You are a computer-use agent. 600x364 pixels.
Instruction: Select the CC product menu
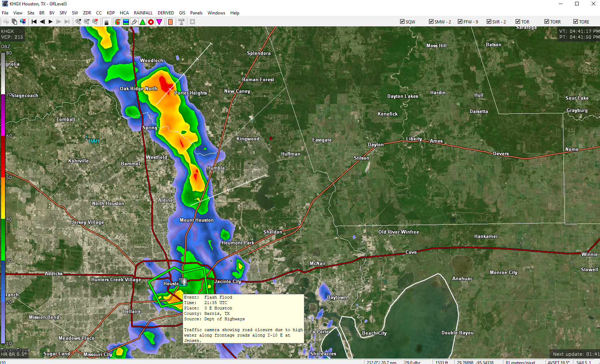pyautogui.click(x=99, y=13)
